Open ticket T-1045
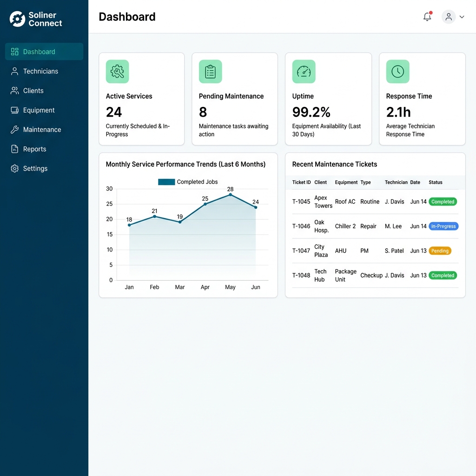476x476 pixels. pos(301,202)
